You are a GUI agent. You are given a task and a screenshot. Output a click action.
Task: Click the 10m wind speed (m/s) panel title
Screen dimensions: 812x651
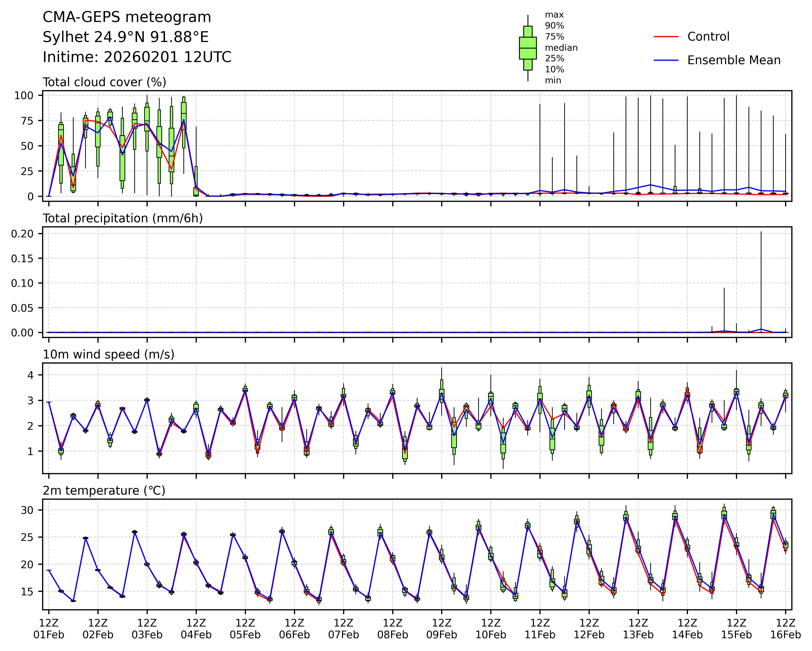tap(109, 354)
